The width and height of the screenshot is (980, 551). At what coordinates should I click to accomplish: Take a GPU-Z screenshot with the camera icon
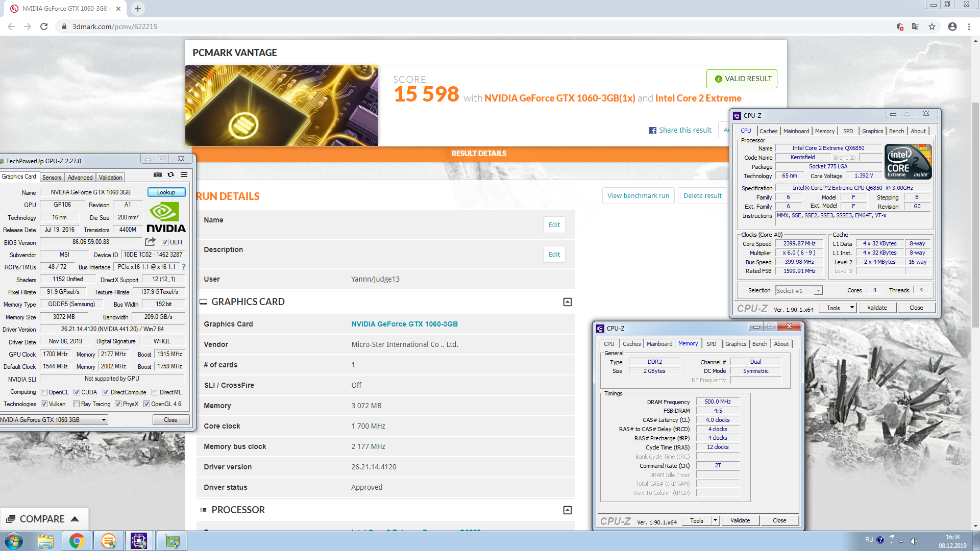[x=158, y=174]
